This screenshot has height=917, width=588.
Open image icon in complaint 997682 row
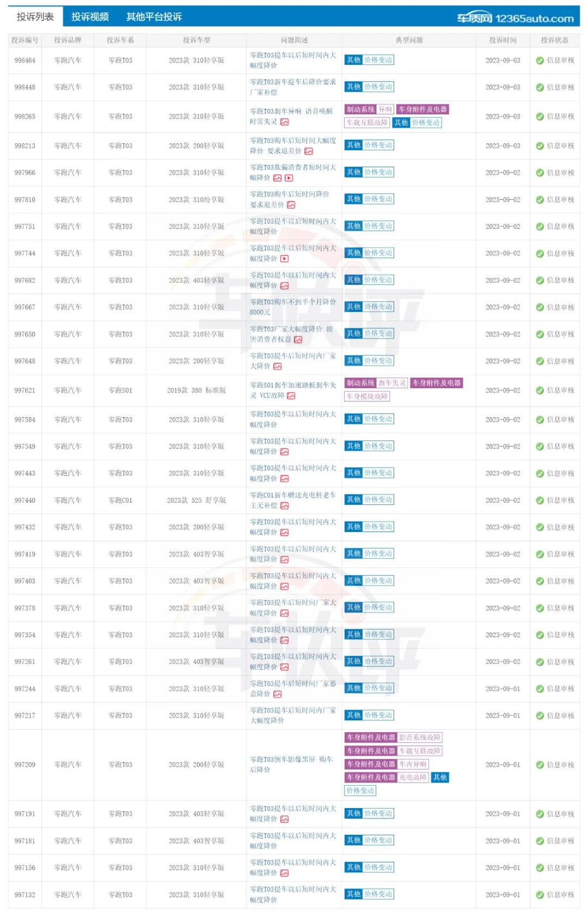tap(284, 286)
